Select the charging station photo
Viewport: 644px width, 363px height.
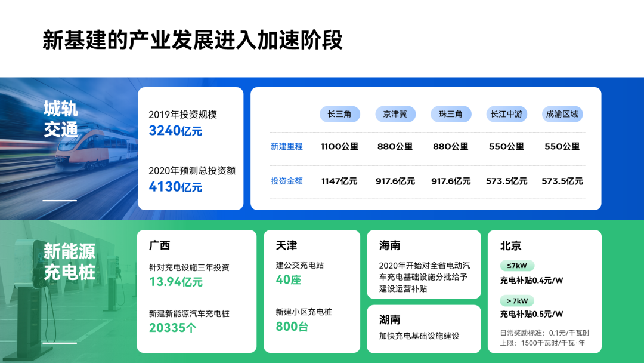point(68,291)
